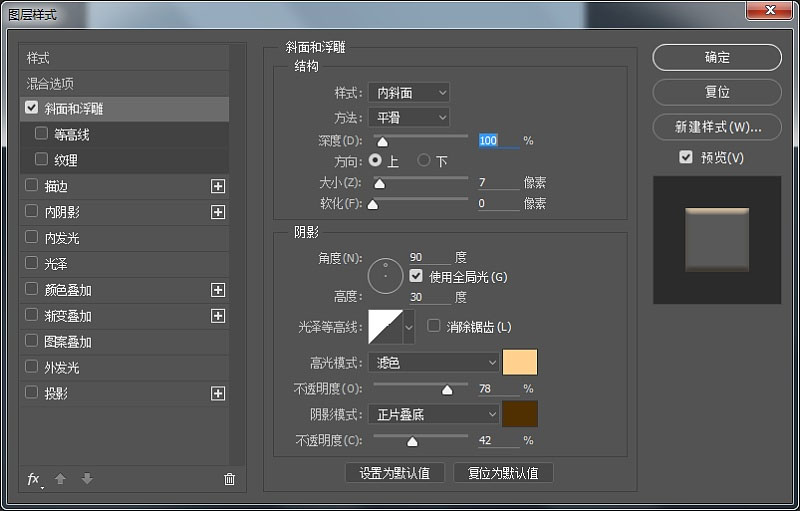
Task: Enable the 描边 checkbox
Action: click(32, 185)
